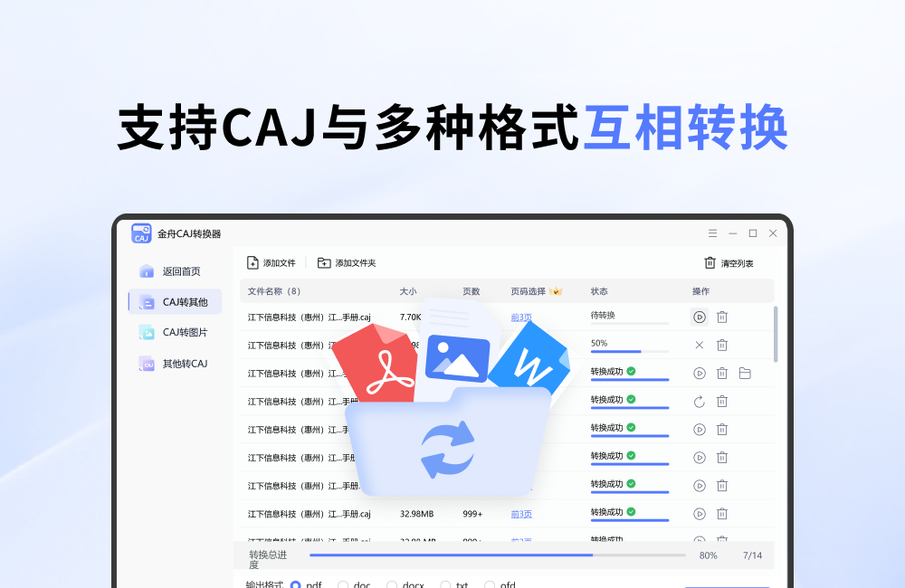The height and width of the screenshot is (588, 905).
Task: Click the 清空列表 trash icon
Action: click(x=711, y=262)
